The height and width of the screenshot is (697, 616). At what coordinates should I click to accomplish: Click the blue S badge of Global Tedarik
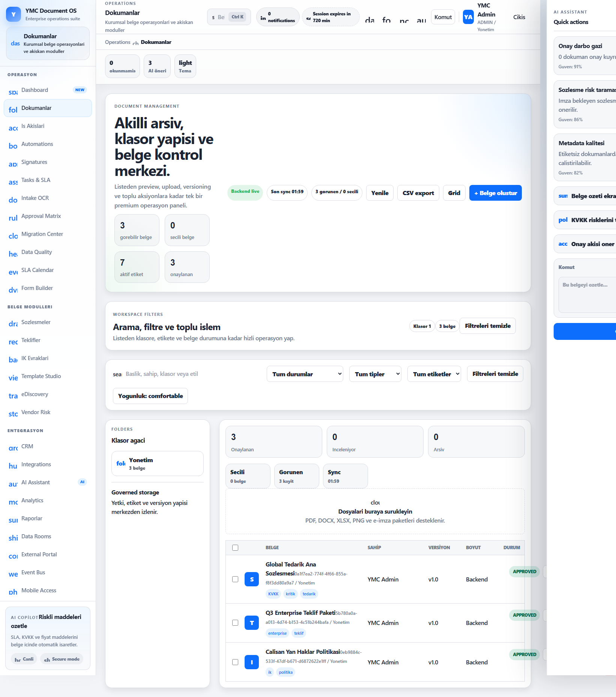[x=252, y=579]
